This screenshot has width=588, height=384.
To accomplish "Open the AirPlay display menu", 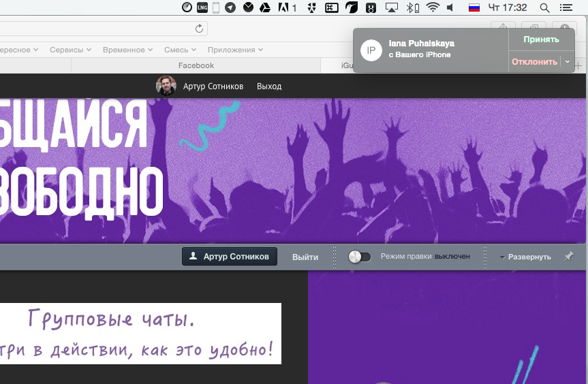I will coord(391,7).
